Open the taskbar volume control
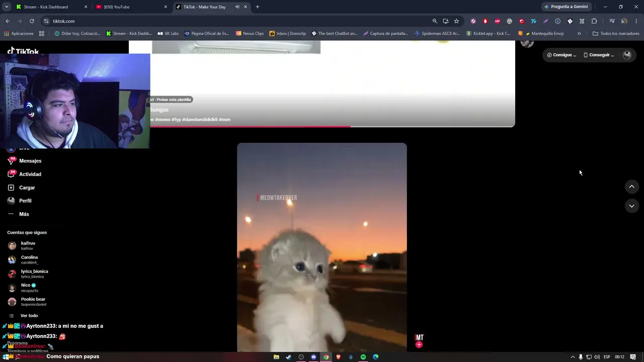Screen dimensions: 644x362 597,357
